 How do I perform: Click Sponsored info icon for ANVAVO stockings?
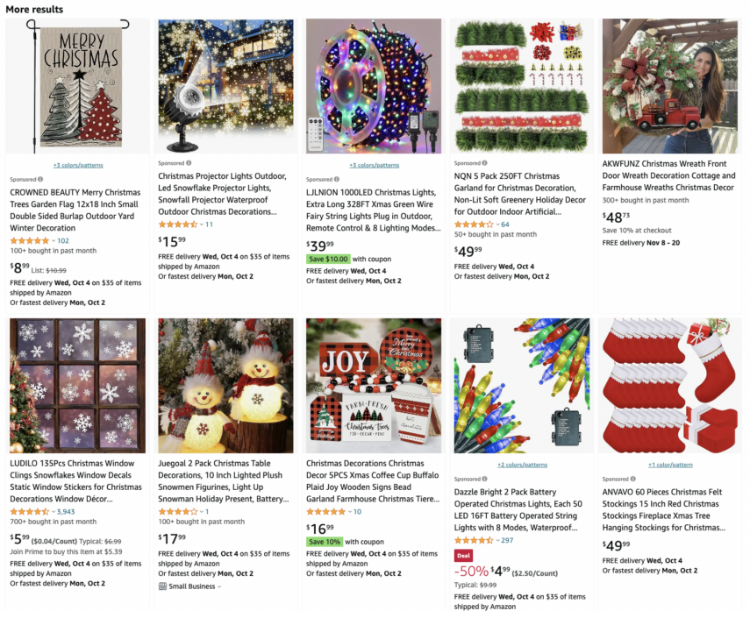(633, 479)
